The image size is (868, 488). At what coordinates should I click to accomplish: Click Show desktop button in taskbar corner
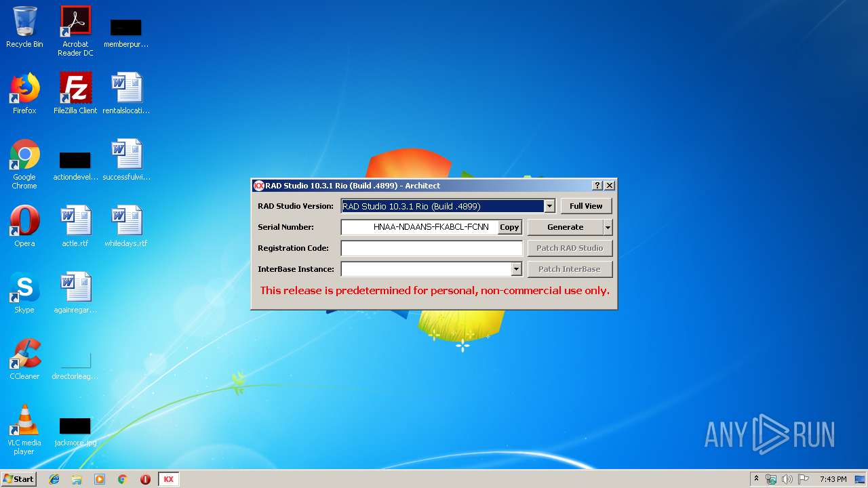(861, 479)
